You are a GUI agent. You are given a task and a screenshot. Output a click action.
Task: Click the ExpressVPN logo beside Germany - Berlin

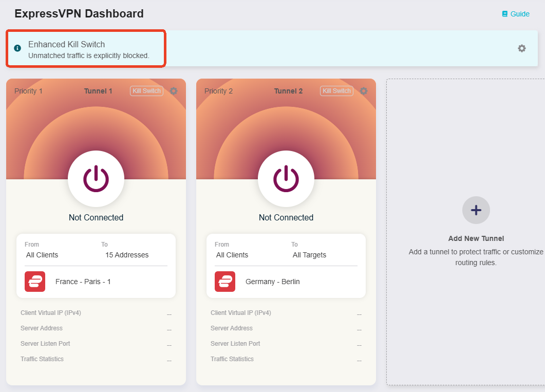pyautogui.click(x=225, y=282)
